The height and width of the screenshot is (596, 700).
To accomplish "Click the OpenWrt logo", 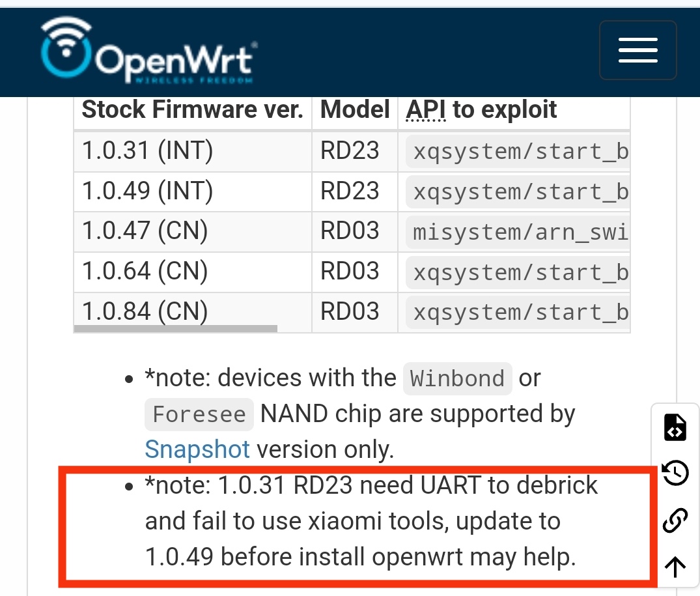I will click(149, 50).
